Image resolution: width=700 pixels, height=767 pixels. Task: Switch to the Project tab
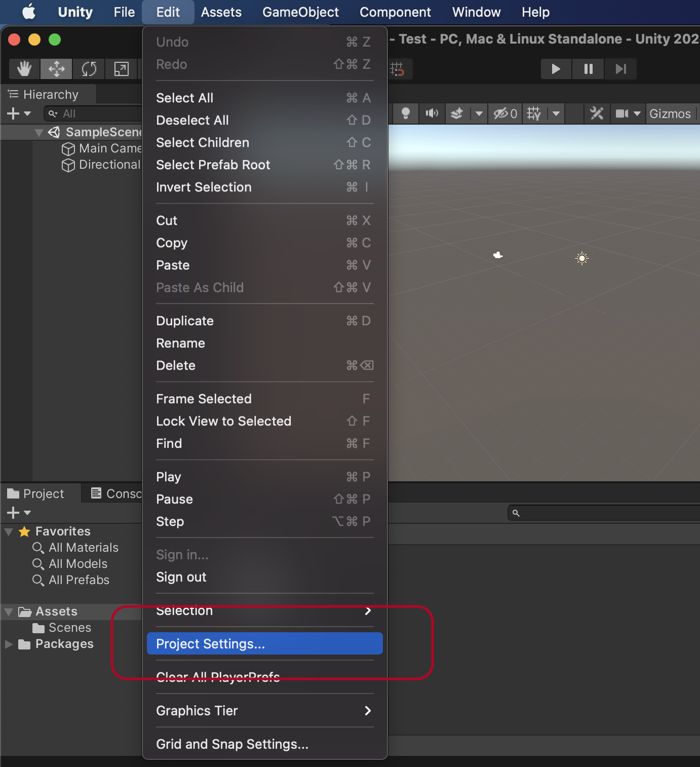coord(36,493)
